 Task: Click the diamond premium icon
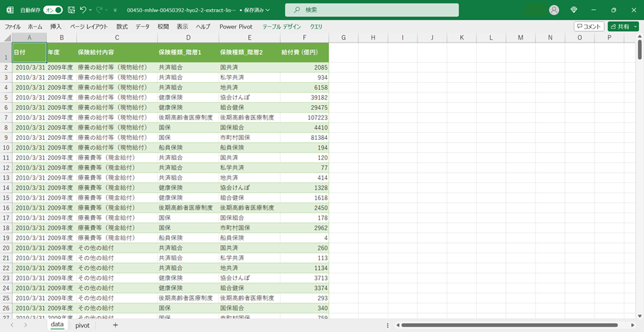tap(574, 10)
